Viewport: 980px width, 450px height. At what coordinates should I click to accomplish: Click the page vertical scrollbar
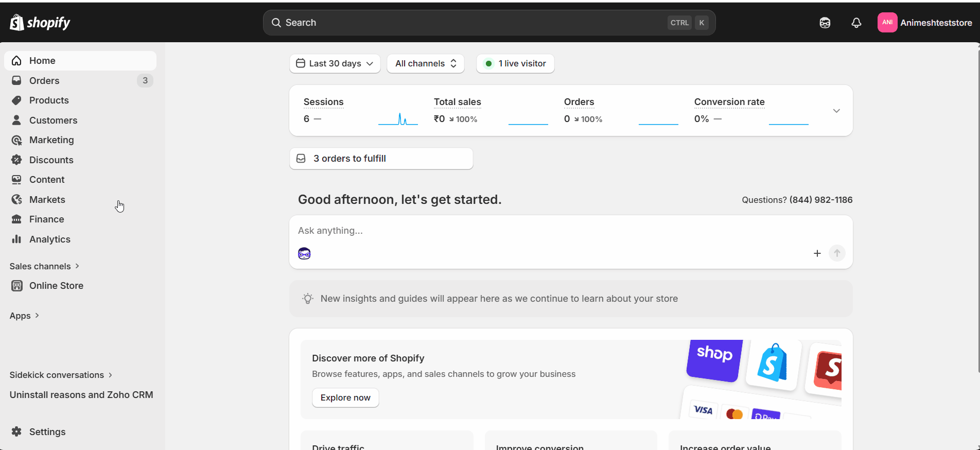(978, 210)
